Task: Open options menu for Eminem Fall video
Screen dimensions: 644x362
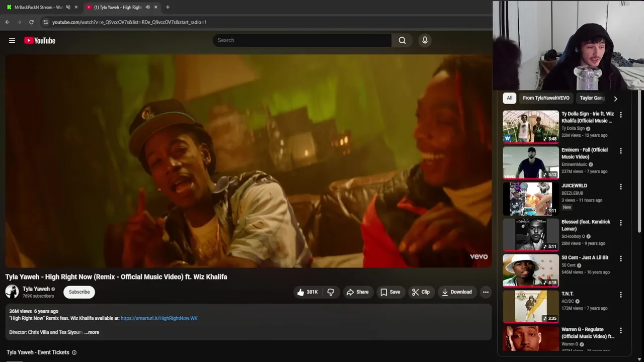Action: pos(621,151)
